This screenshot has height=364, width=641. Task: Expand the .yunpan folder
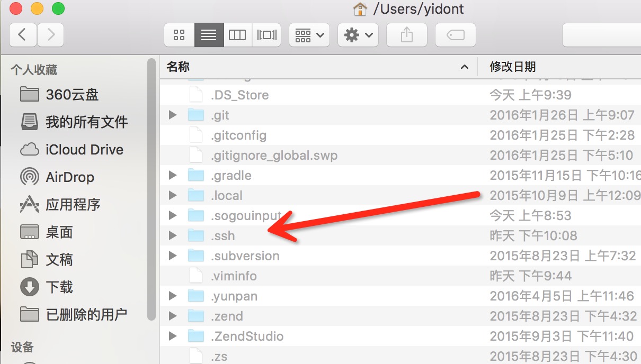172,296
